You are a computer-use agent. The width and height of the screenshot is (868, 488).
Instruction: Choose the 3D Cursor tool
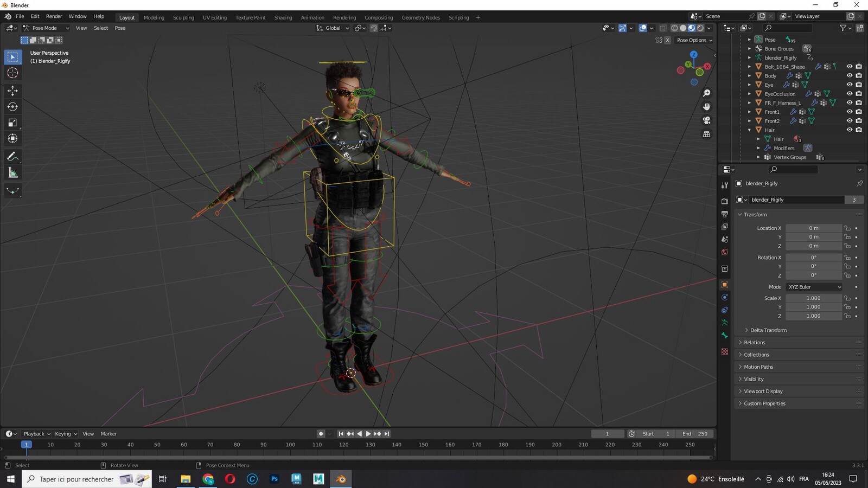pyautogui.click(x=12, y=73)
